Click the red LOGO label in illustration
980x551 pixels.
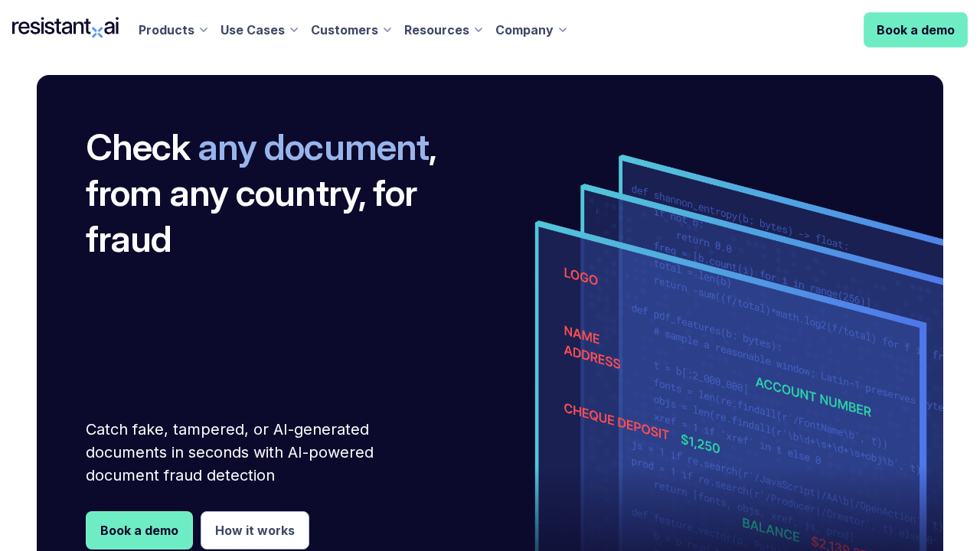[580, 276]
